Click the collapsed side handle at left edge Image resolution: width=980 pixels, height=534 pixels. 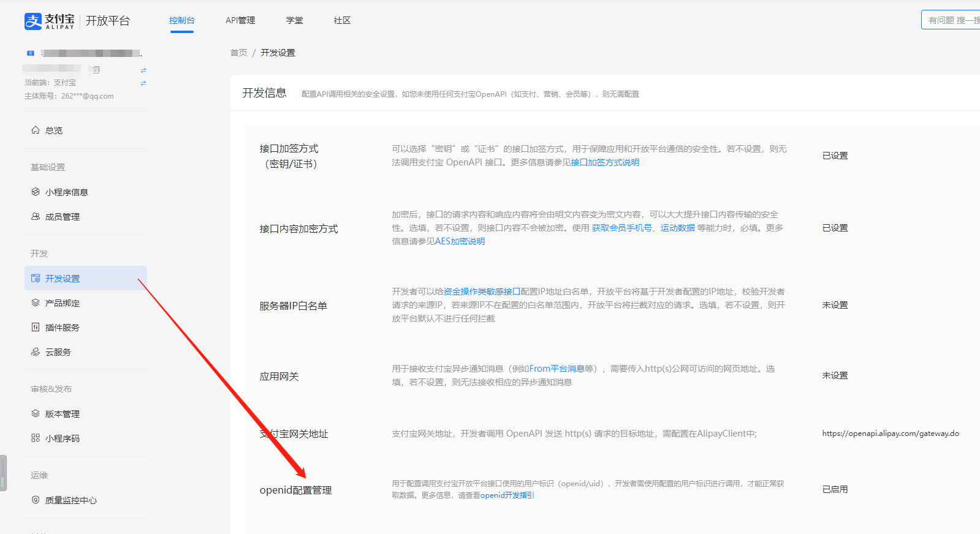point(3,473)
